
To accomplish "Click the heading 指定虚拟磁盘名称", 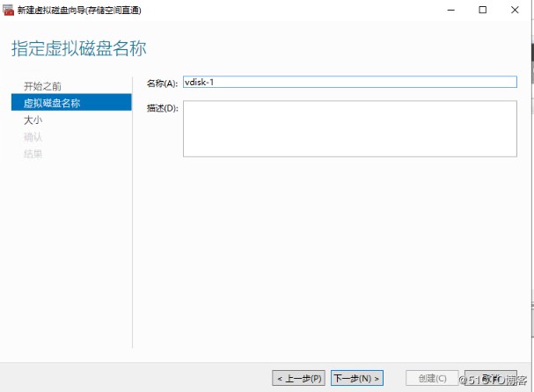I will tap(79, 48).
